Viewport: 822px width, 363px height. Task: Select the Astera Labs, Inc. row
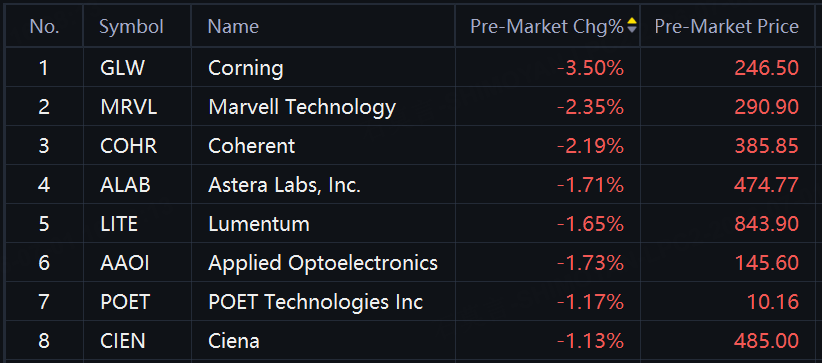pyautogui.click(x=411, y=185)
